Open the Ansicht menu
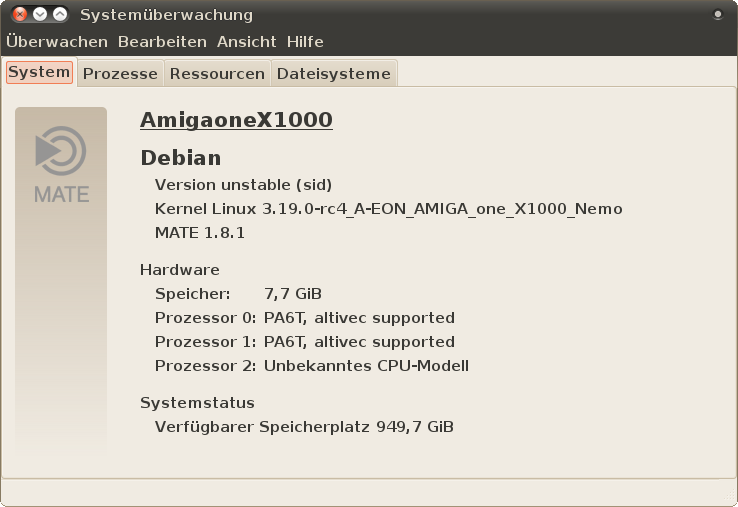 pos(246,42)
